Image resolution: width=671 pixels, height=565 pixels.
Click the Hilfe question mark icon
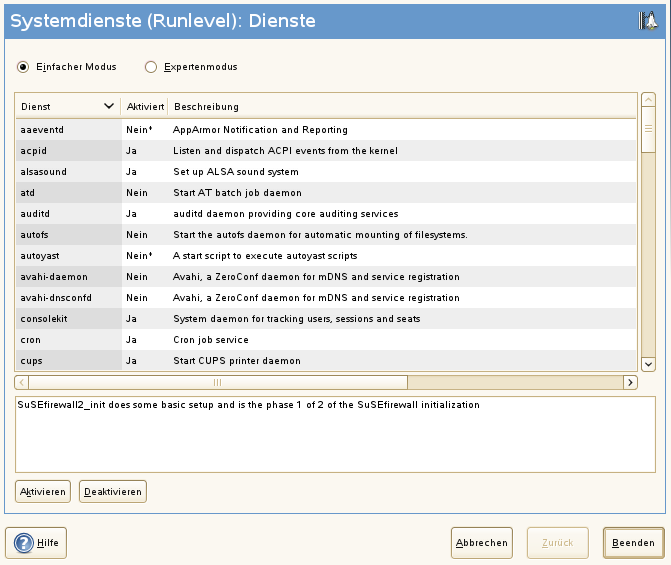pos(24,543)
